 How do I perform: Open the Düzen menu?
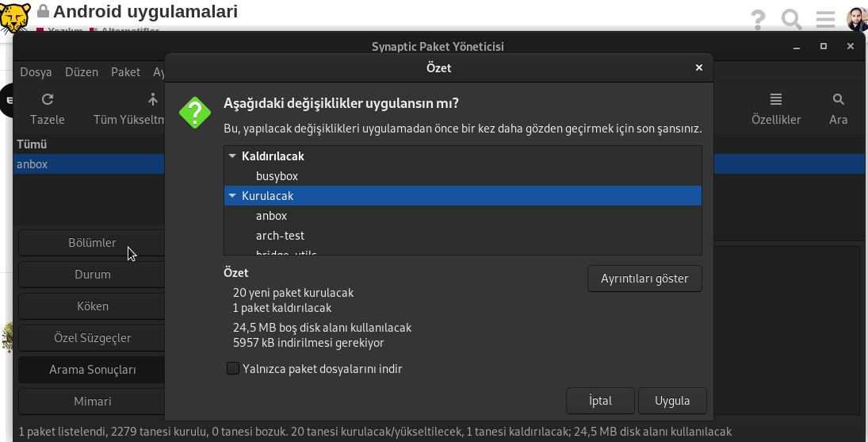tap(82, 72)
